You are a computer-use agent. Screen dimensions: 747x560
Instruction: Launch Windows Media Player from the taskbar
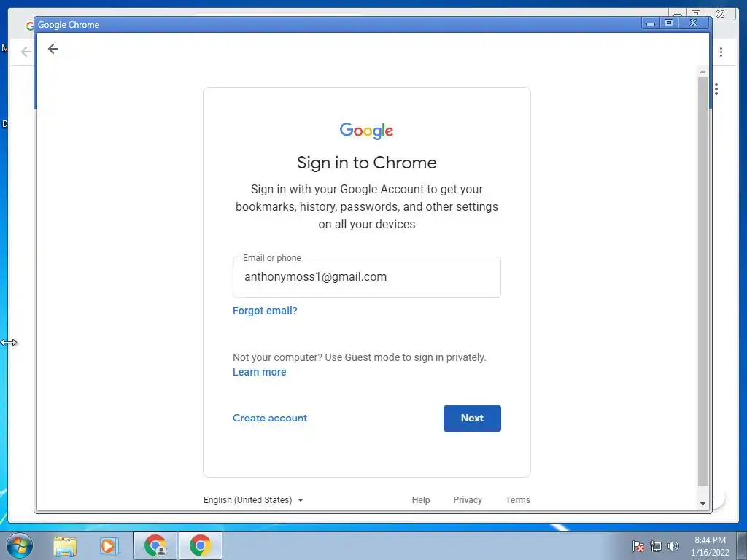(108, 545)
